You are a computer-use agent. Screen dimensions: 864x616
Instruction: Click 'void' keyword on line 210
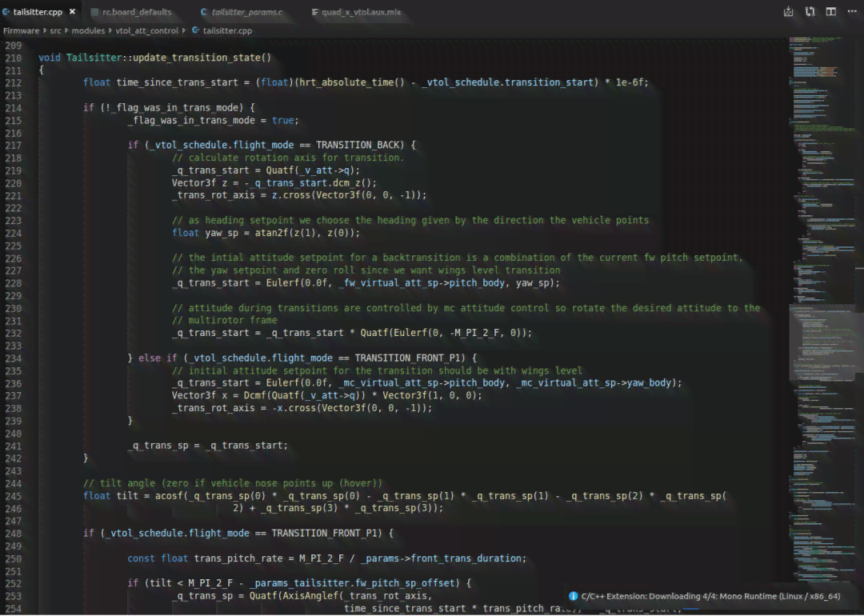50,58
